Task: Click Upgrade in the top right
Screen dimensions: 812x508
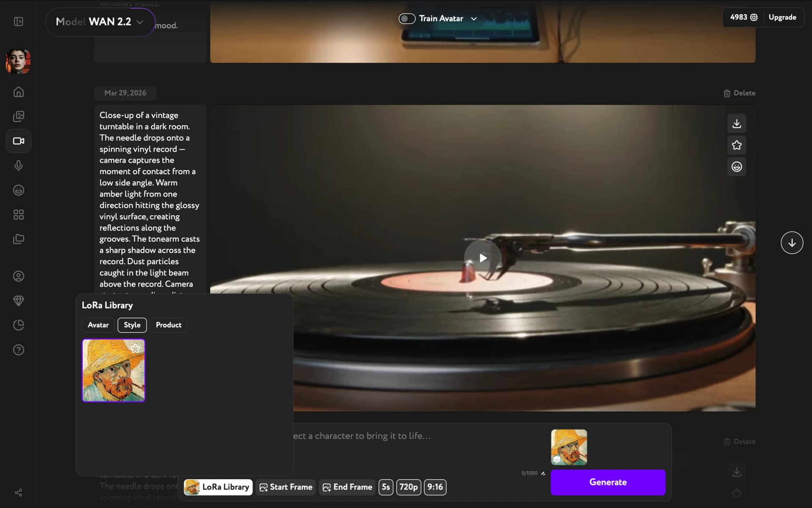Action: coord(782,17)
